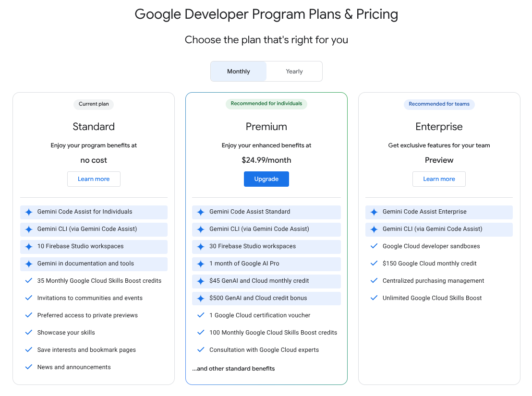The height and width of the screenshot is (396, 532).
Task: Click the Monthly/Yearly switch control
Action: point(266,71)
